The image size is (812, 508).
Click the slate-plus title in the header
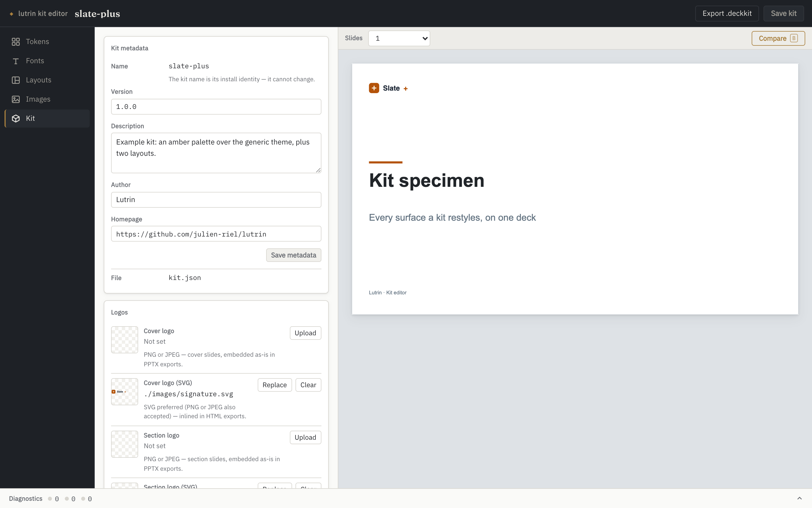click(97, 14)
